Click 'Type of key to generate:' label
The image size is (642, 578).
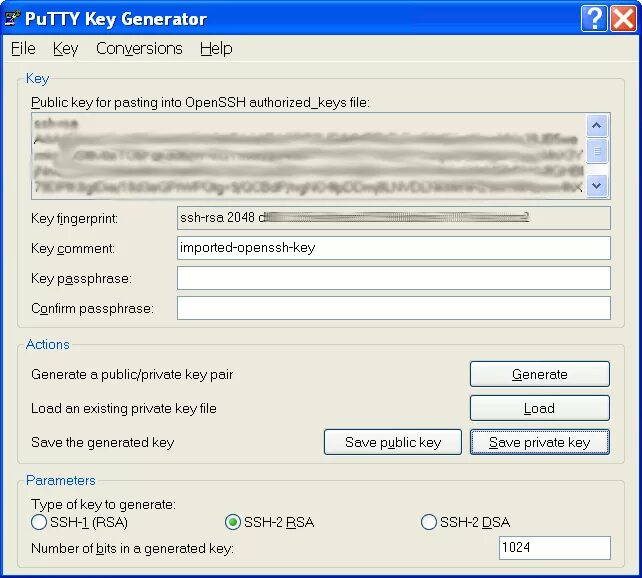103,504
